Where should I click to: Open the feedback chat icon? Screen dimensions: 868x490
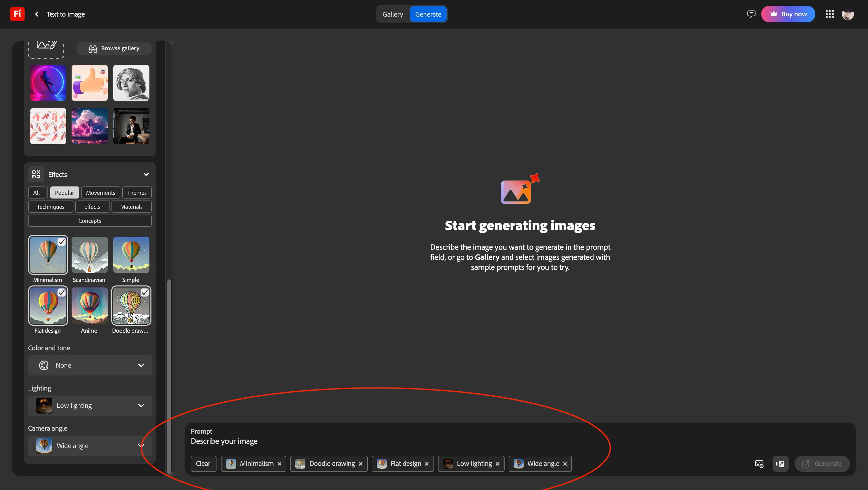pos(751,14)
